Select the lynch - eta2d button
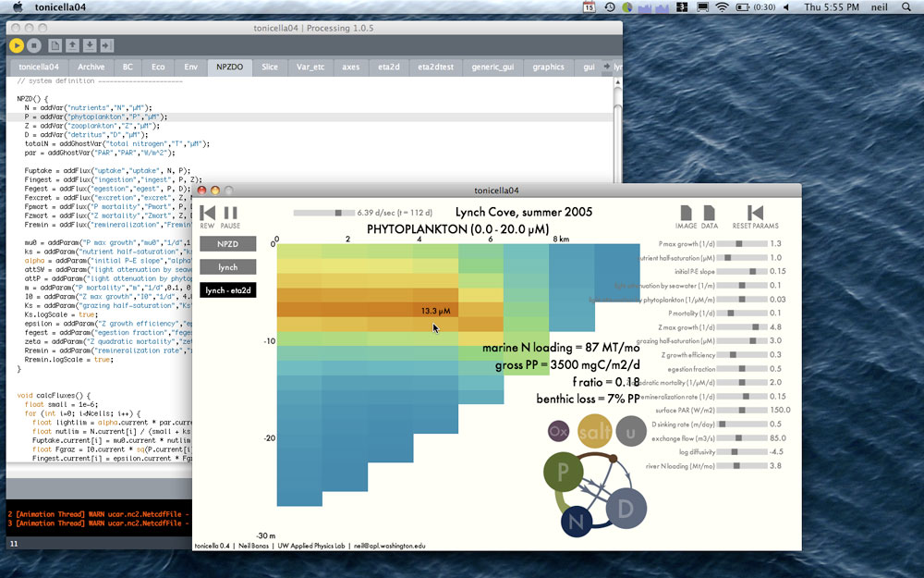Viewport: 924px width, 578px height. 228,290
